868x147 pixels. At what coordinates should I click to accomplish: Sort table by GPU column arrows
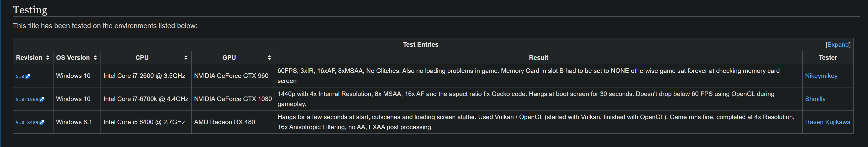pos(269,58)
